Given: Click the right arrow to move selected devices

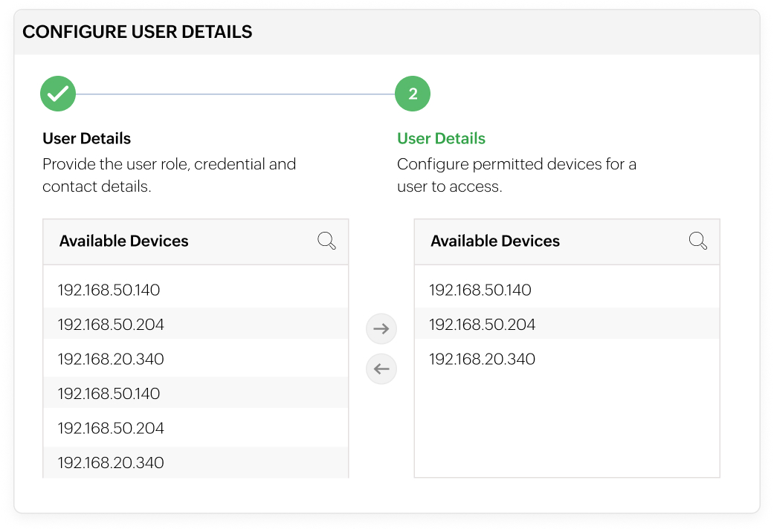Looking at the screenshot, I should [x=381, y=328].
